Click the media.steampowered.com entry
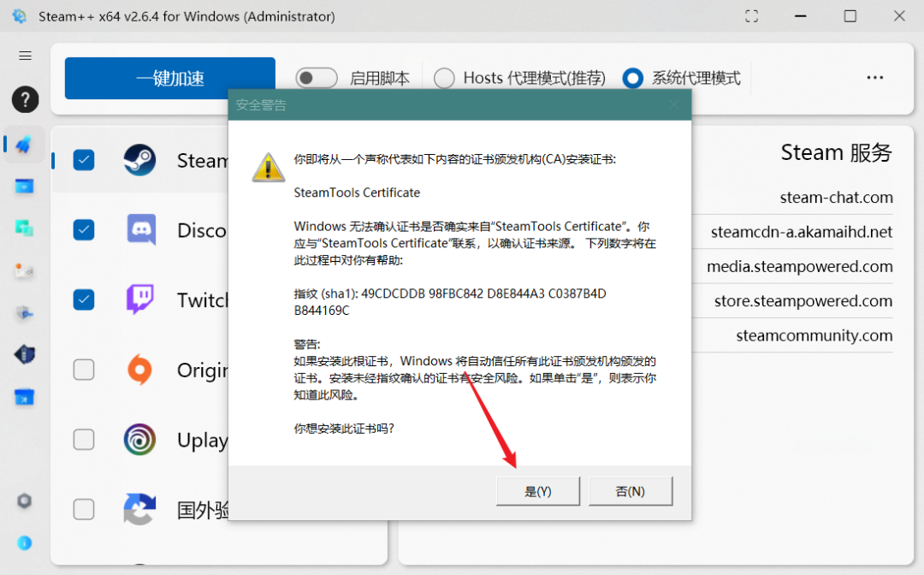The image size is (924, 575). tap(800, 267)
